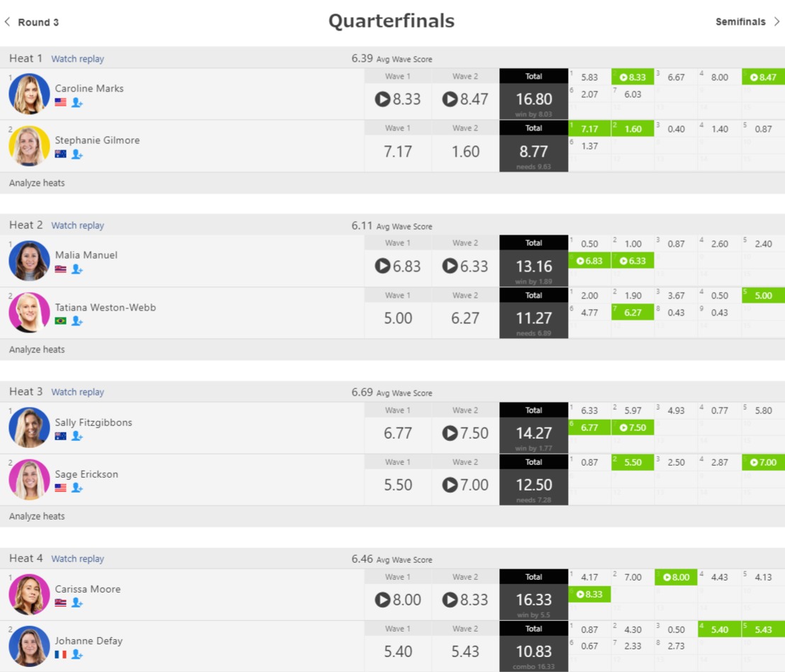Follow Johanne Defay with the add-user icon
Viewport: 785px width, 672px height.
click(77, 654)
